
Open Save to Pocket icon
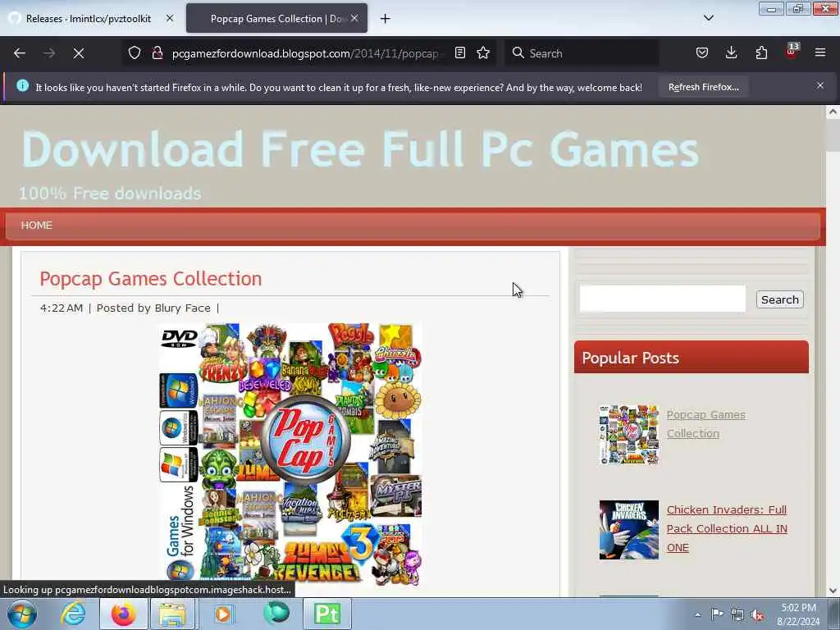point(702,53)
